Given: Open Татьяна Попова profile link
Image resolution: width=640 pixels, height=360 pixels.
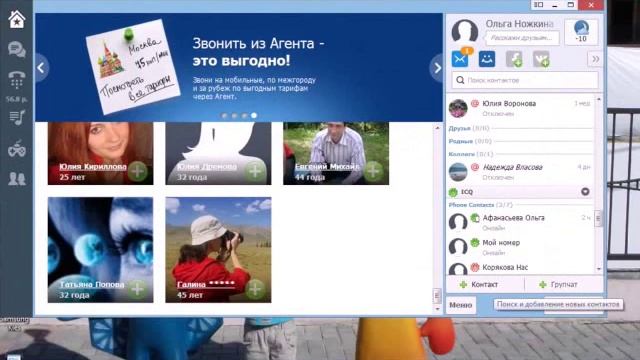Looking at the screenshot, I should (x=92, y=284).
